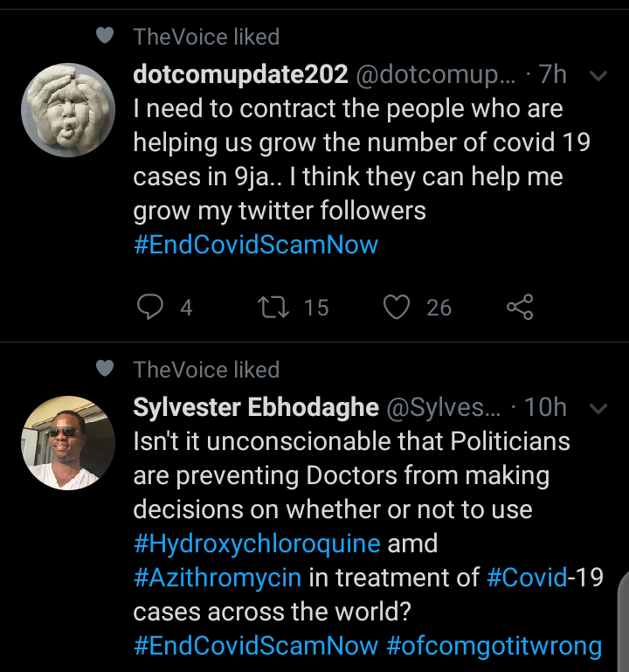Image resolution: width=629 pixels, height=672 pixels.
Task: Click reply icon on dotcomupdate202 tweet
Action: coord(150,307)
